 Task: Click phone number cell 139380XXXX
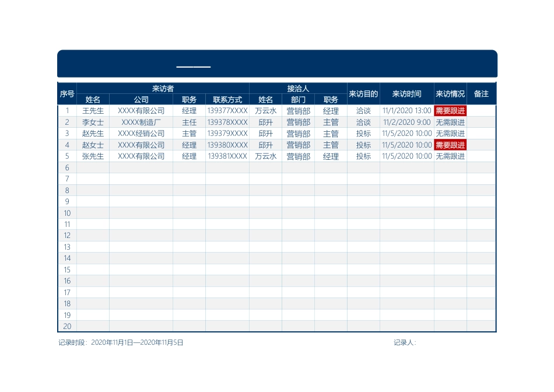click(227, 145)
